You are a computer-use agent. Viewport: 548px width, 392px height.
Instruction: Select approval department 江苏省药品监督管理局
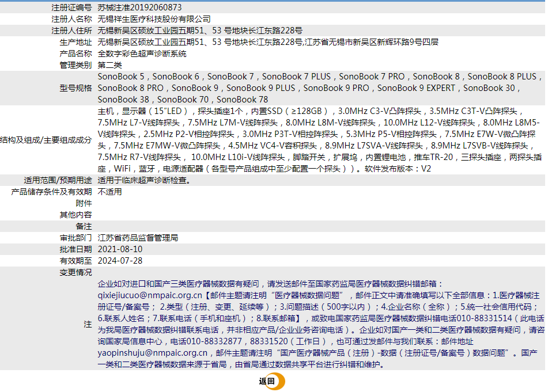138,238
